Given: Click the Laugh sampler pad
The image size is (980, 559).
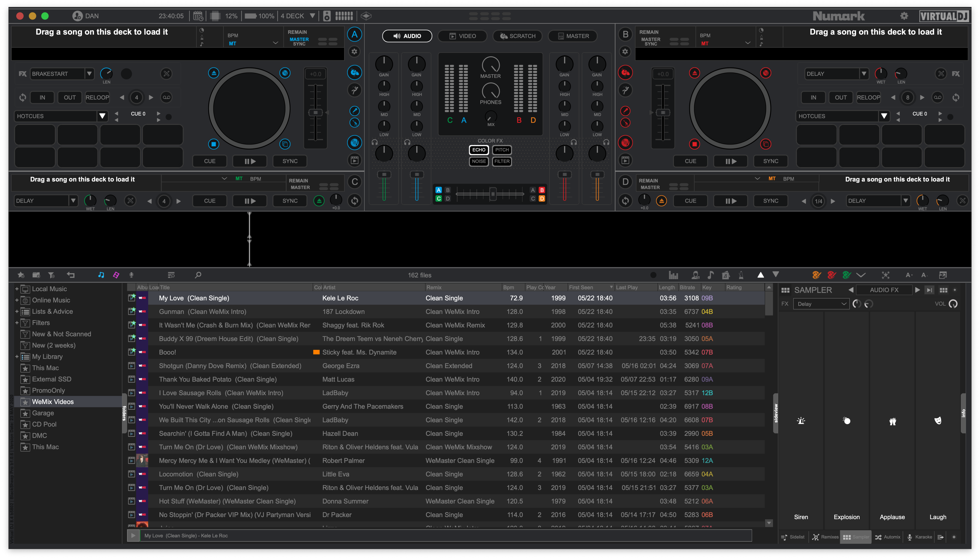Looking at the screenshot, I should (x=937, y=421).
